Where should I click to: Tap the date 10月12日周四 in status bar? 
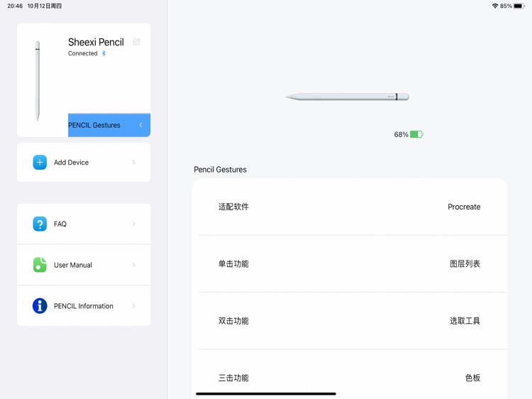45,6
